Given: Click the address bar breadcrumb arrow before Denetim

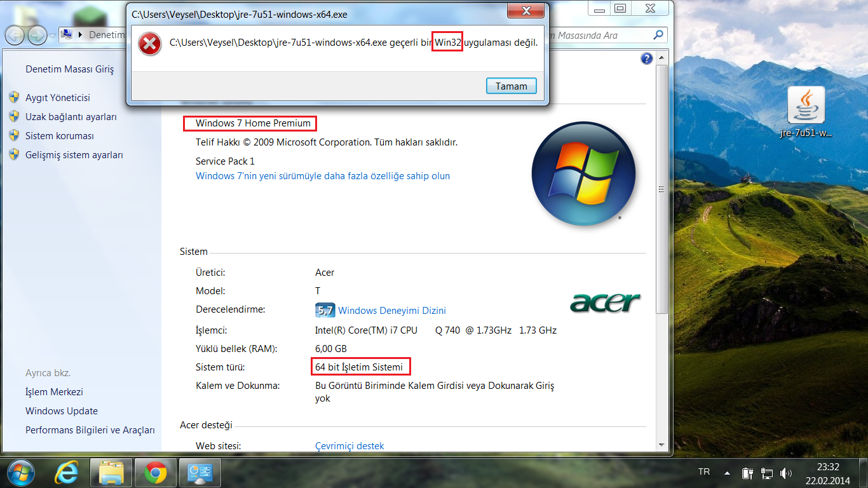Looking at the screenshot, I should [x=81, y=35].
